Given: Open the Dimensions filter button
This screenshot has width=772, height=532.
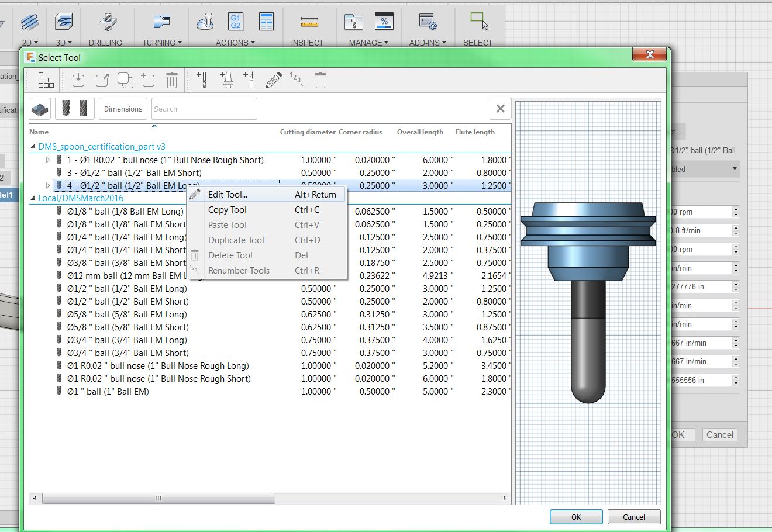Looking at the screenshot, I should click(x=123, y=109).
